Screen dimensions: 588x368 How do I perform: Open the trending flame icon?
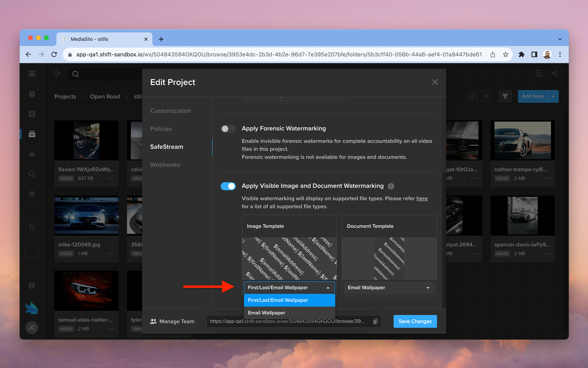32,154
